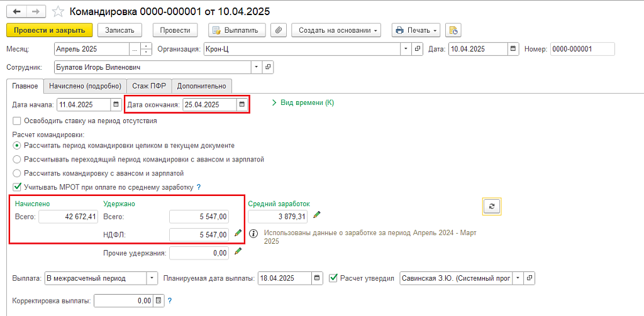This screenshot has height=316, width=644.
Task: Edit the НДФЛ amount with pencil icon
Action: point(238,234)
